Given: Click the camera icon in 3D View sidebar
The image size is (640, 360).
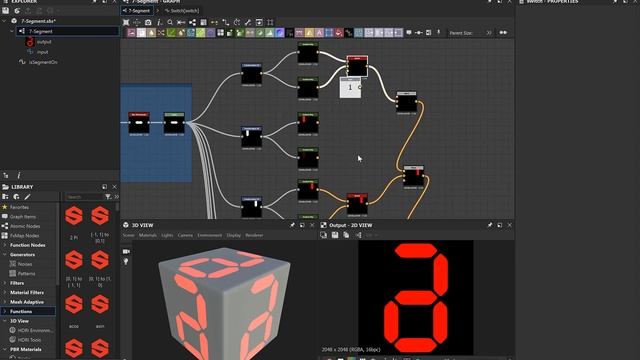Looking at the screenshot, I should (x=126, y=251).
